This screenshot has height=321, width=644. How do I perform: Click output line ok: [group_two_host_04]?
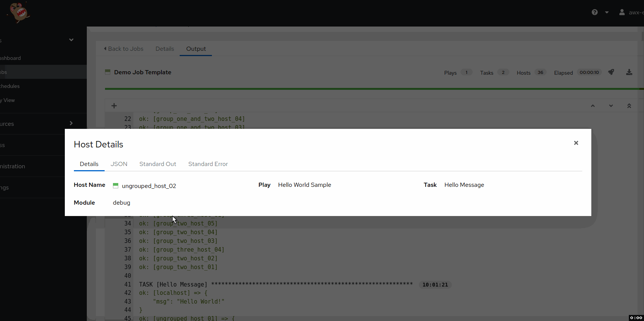pyautogui.click(x=178, y=232)
